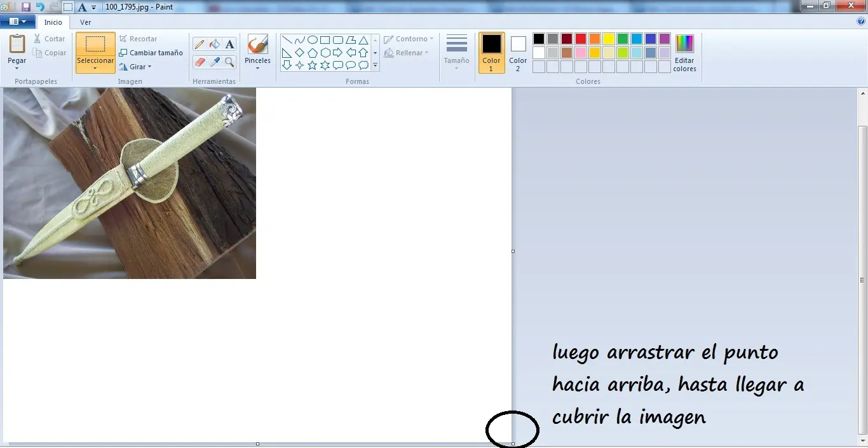Select the Pencil tool
The width and height of the screenshot is (868, 448).
200,44
